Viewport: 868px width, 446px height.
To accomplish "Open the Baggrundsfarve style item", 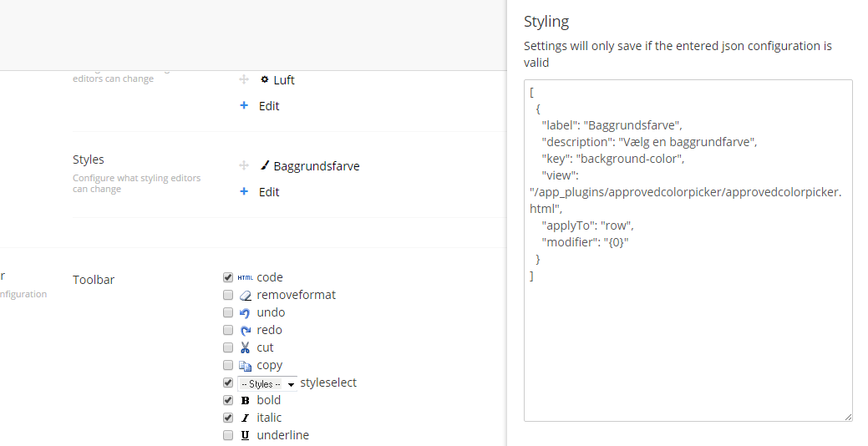I will (317, 166).
